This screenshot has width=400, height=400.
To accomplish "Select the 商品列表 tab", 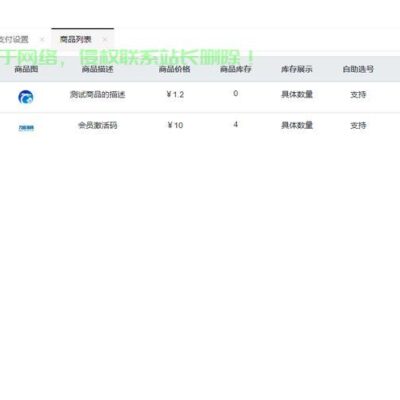I will point(76,40).
